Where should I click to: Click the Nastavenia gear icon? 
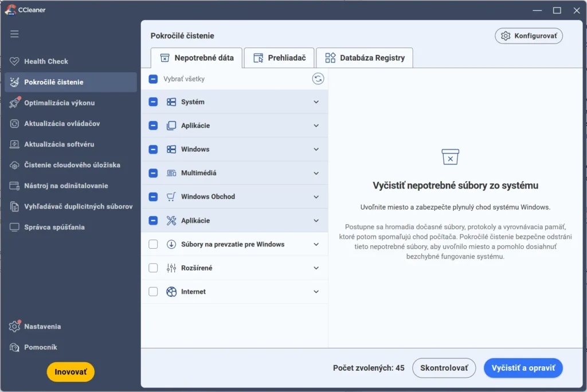[14, 326]
